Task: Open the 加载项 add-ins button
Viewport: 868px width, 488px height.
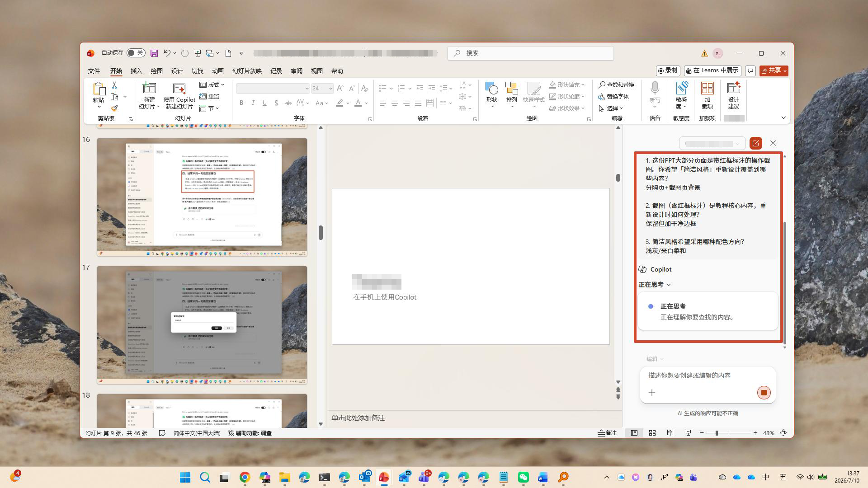Action: [708, 95]
